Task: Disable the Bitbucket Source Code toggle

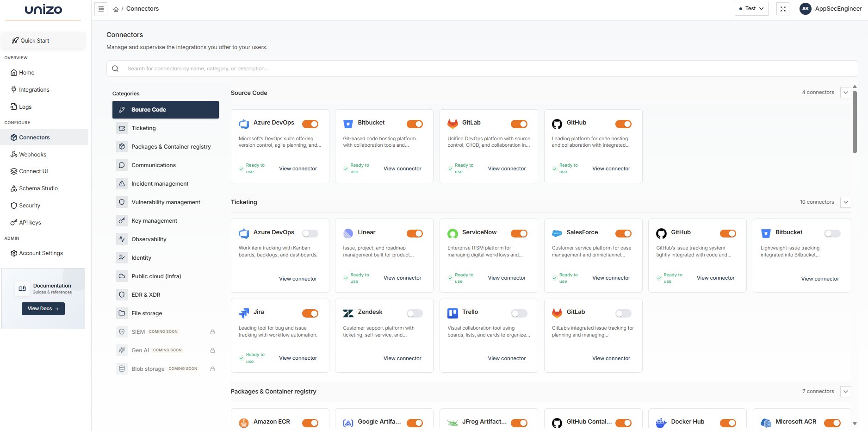Action: pos(415,124)
